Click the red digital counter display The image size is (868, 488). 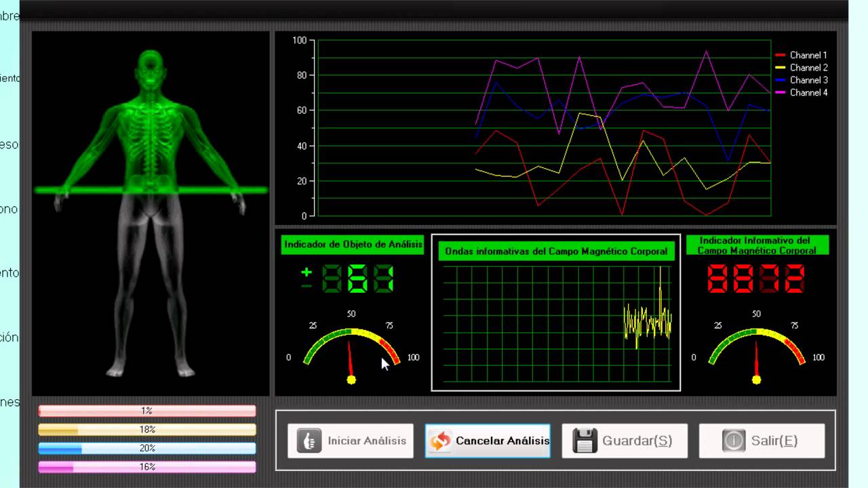756,279
